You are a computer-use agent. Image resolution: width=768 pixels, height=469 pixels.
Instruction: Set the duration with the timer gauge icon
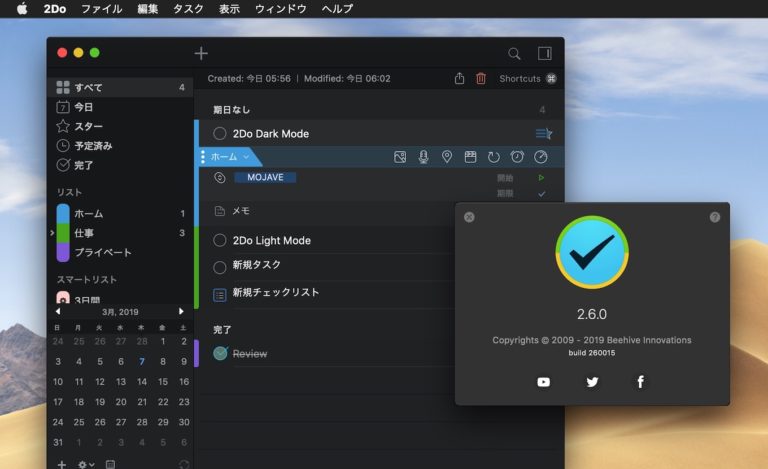tap(540, 157)
